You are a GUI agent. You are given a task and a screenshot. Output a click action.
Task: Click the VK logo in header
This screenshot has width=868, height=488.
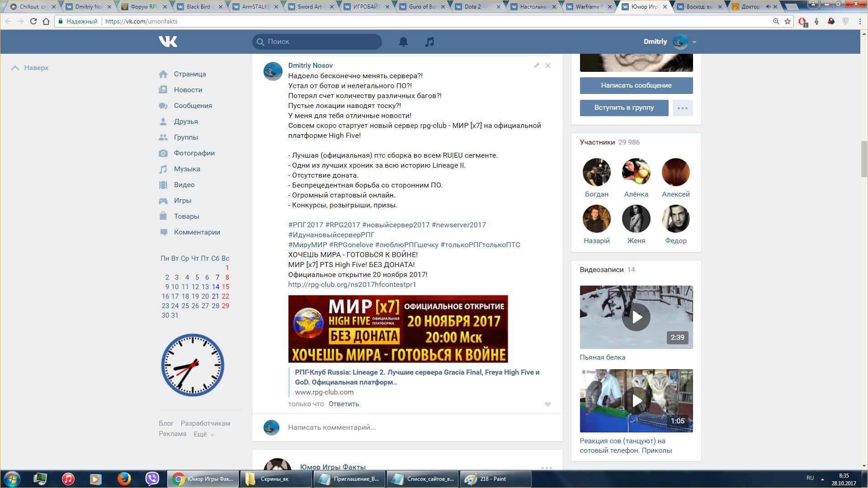click(x=168, y=42)
